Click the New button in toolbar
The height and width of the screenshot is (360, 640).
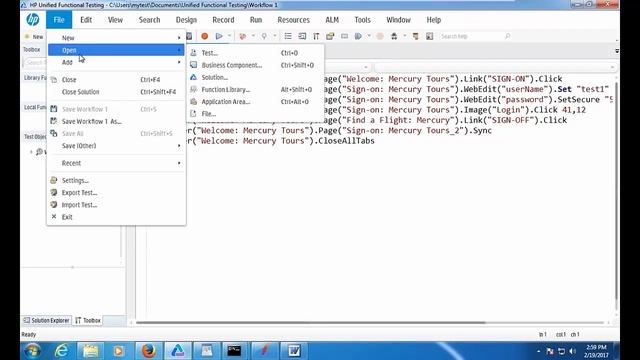pyautogui.click(x=34, y=37)
